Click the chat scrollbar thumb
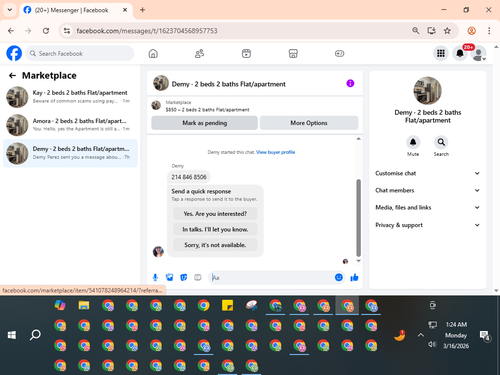The width and height of the screenshot is (500, 375). (359, 217)
